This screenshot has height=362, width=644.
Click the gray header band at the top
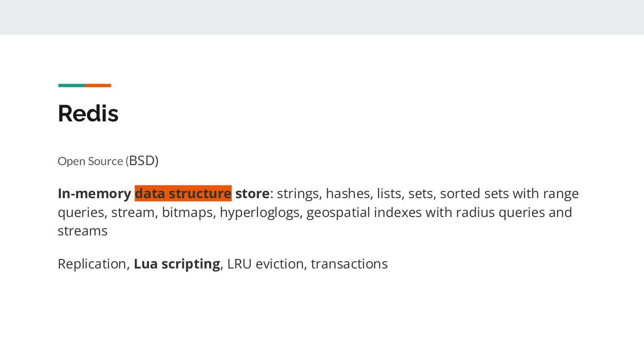tap(322, 17)
